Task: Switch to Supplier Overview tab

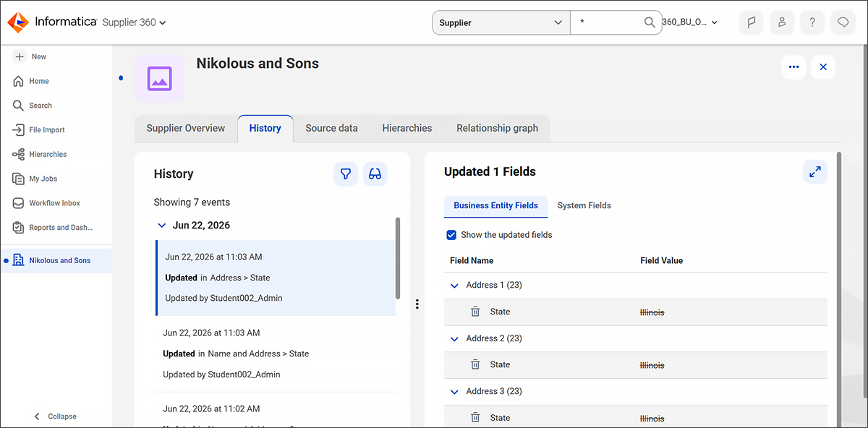Action: tap(186, 128)
